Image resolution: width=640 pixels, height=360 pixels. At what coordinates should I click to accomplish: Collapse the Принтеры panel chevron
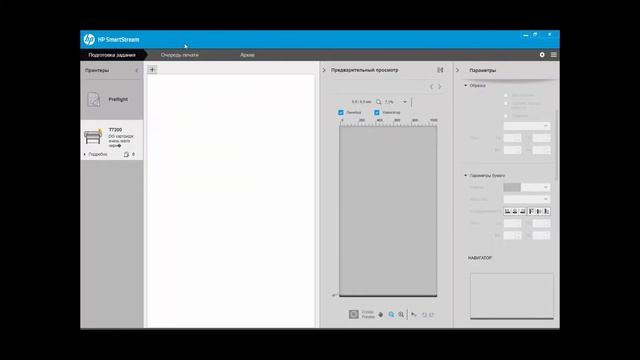pos(137,70)
